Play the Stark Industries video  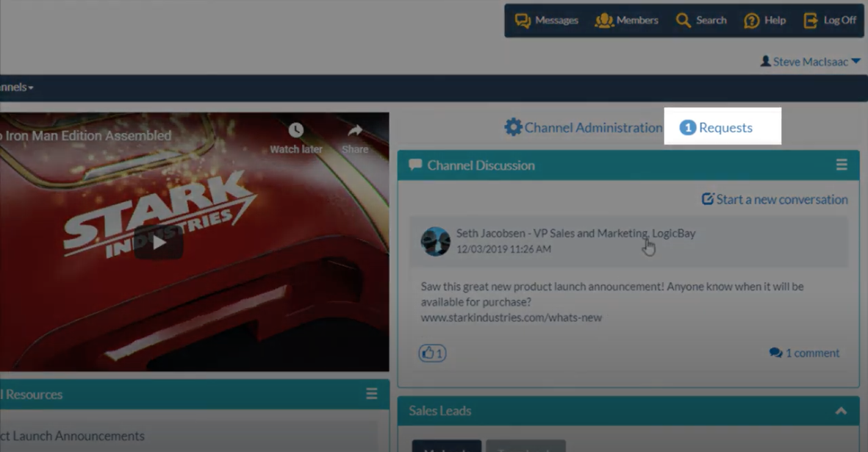[x=159, y=243]
